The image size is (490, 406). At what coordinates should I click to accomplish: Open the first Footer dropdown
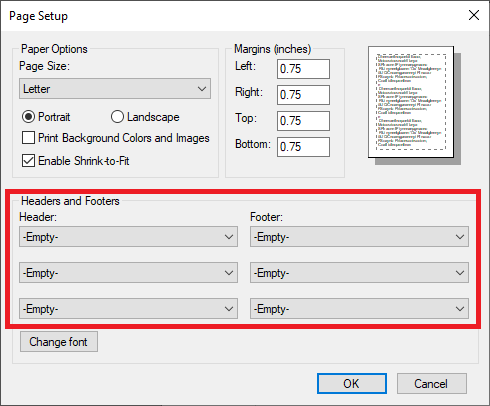[x=359, y=237]
